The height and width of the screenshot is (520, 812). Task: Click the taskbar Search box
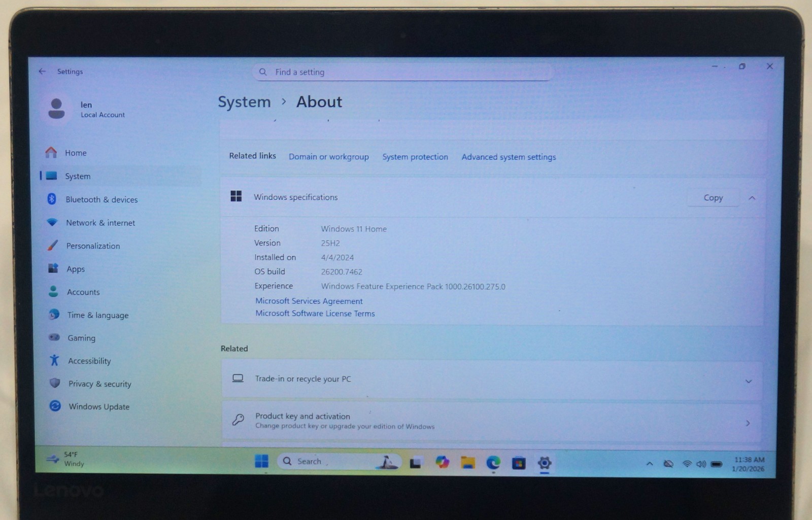339,461
